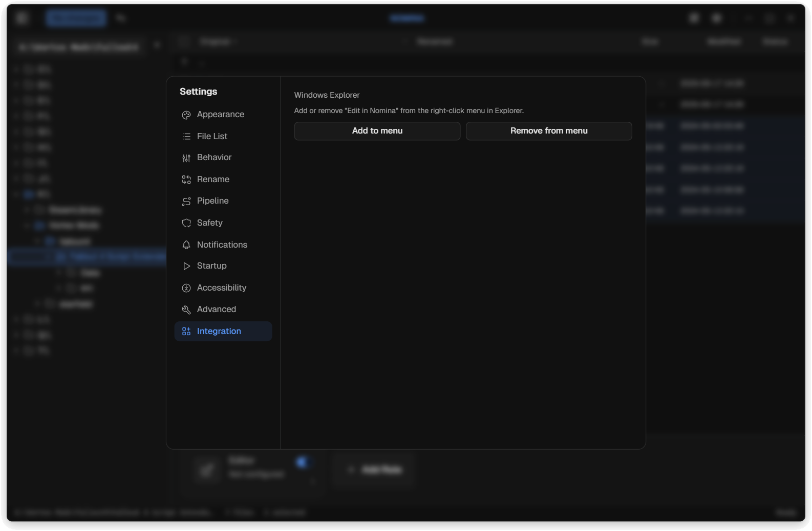Open Pipeline via its route icon

coord(186,202)
